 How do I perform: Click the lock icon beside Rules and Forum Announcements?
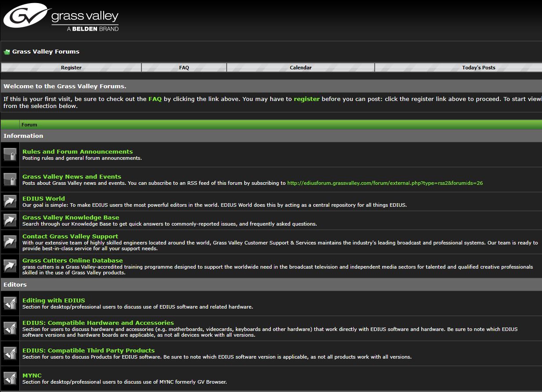pos(10,154)
